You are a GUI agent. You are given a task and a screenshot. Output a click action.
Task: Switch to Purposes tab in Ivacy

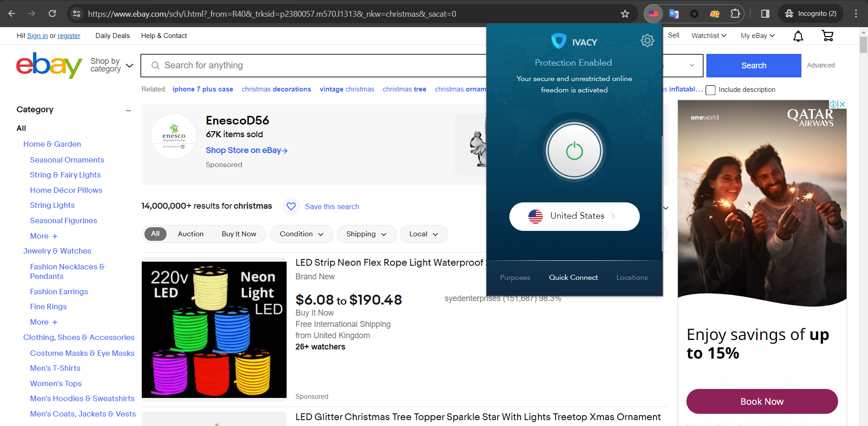tap(515, 278)
